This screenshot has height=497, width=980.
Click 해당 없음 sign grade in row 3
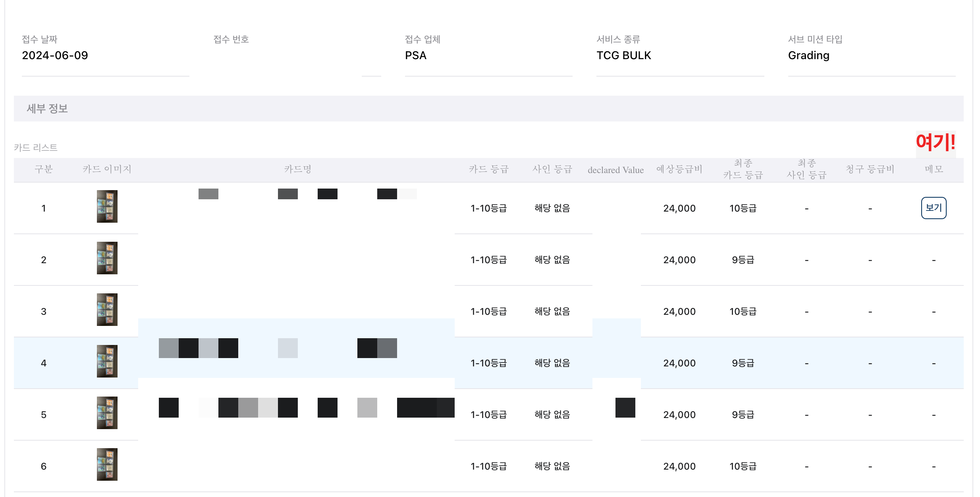tap(552, 312)
